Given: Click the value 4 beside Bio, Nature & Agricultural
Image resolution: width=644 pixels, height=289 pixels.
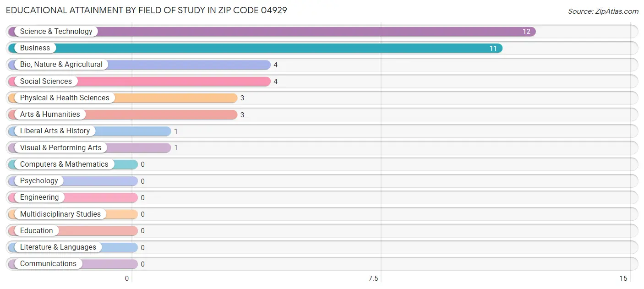Looking at the screenshot, I should click(x=276, y=65).
